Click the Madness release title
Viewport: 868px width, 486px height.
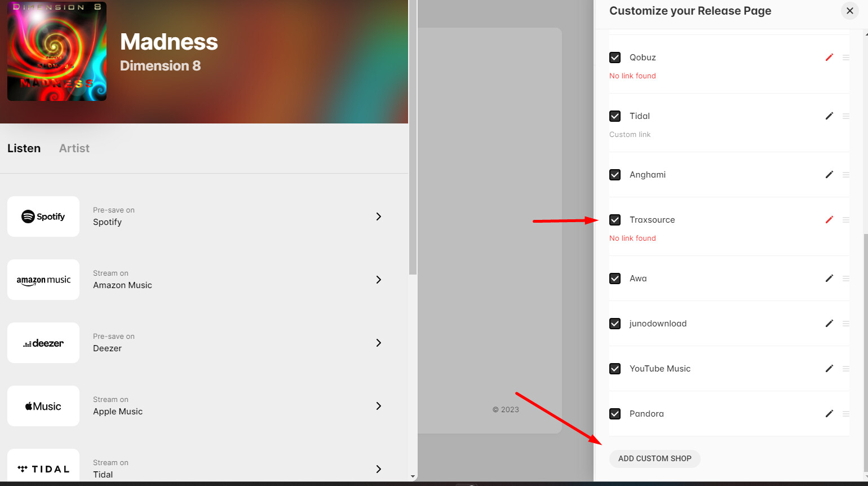(x=169, y=42)
